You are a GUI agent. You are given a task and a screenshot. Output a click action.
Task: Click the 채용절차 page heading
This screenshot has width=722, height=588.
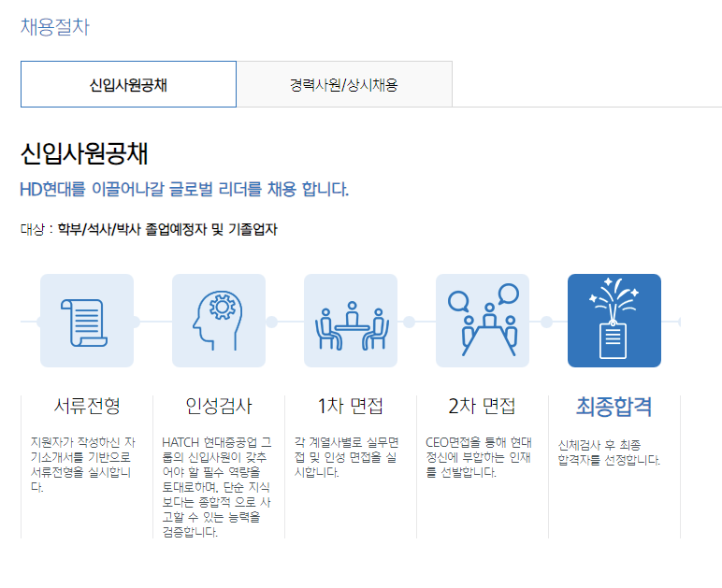tap(55, 26)
